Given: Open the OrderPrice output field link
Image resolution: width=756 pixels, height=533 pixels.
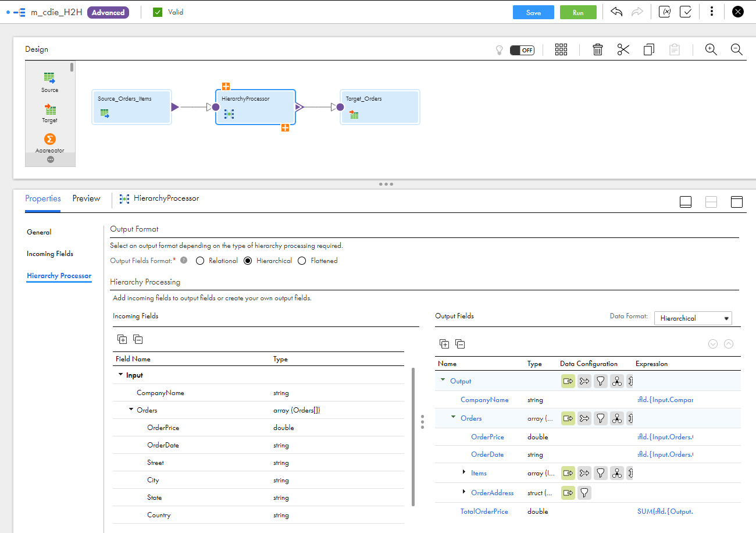Looking at the screenshot, I should 487,437.
